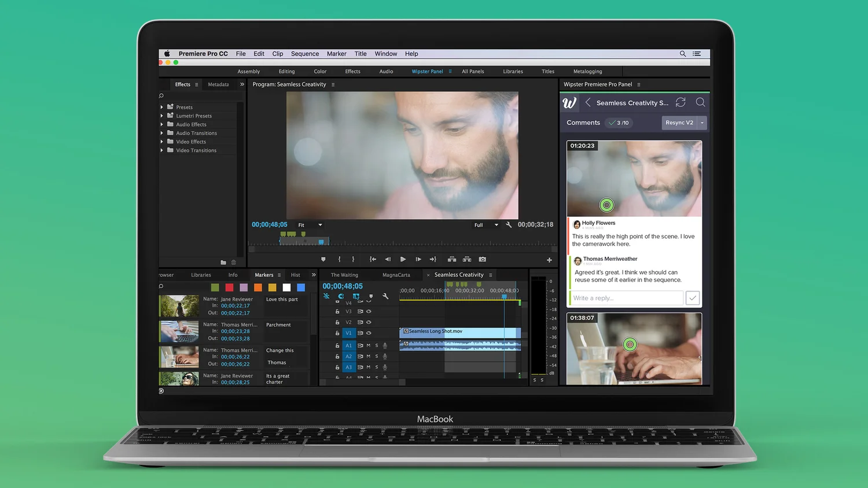868x488 pixels.
Task: Select the red marker color swatch
Action: 229,287
